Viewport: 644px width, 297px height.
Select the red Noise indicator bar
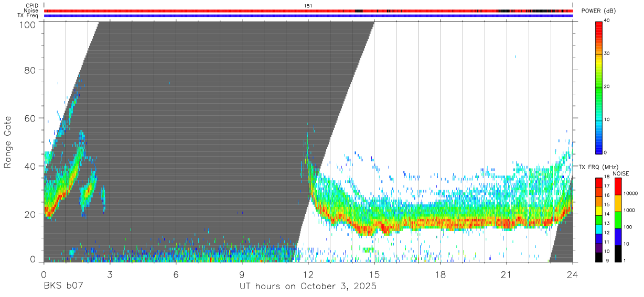coord(308,10)
